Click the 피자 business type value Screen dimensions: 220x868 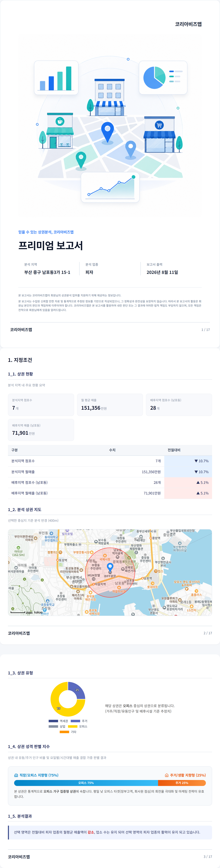89,272
